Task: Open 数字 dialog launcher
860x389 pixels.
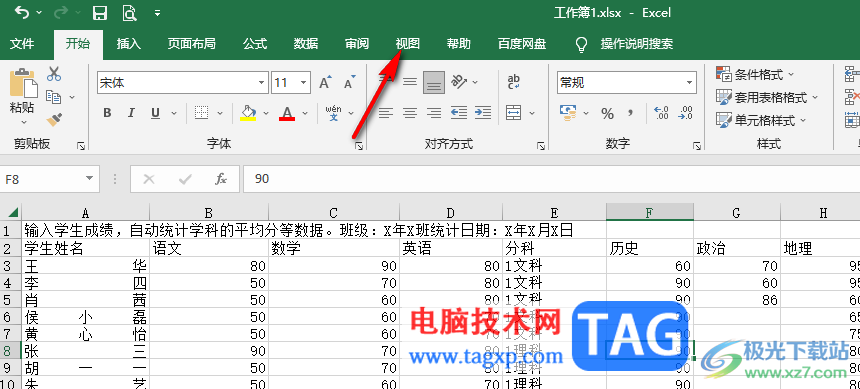Action: [697, 146]
